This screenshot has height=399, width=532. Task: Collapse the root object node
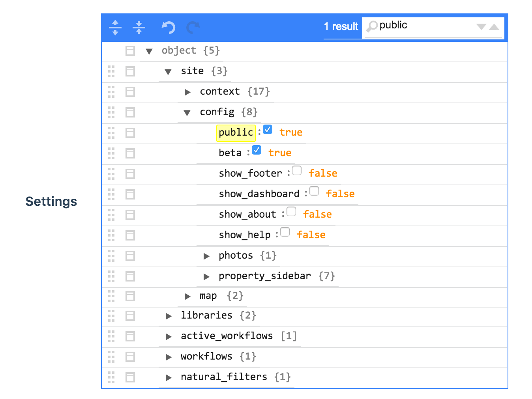tap(149, 51)
